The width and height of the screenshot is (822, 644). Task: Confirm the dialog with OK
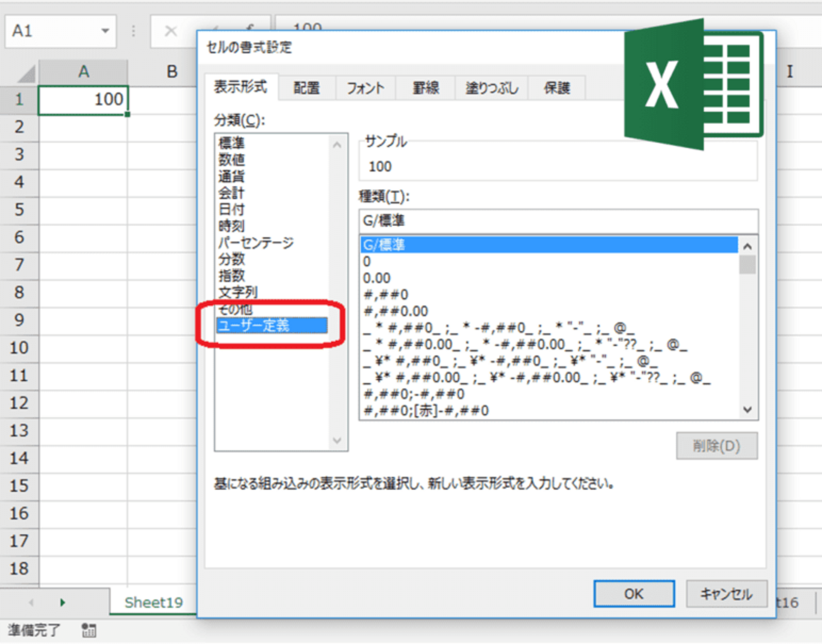634,594
